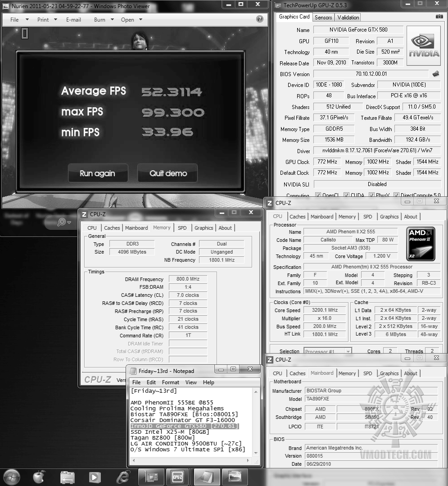This screenshot has height=486, width=448.
Task: Click the magnifier zoom icon in Photo Viewer
Action: click(x=62, y=222)
